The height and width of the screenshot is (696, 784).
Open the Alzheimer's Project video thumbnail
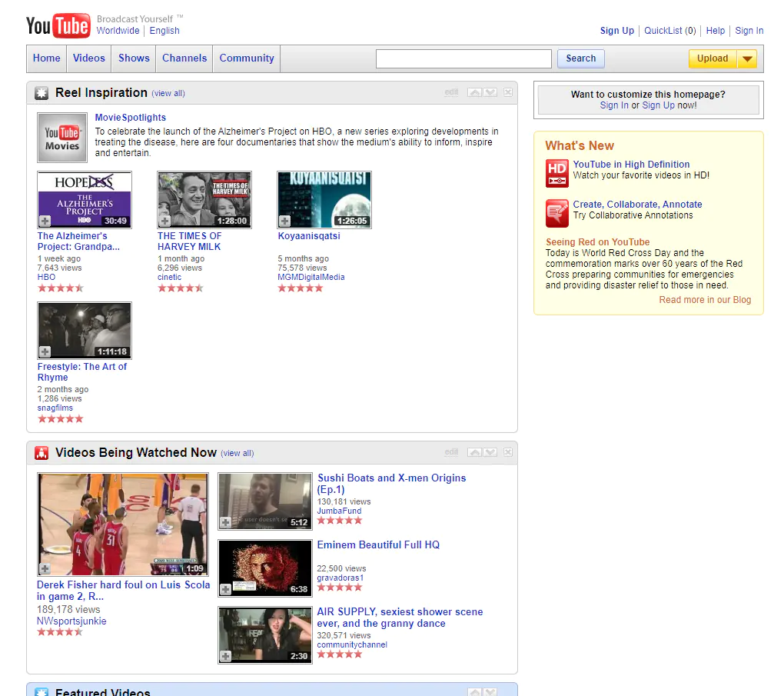85,200
